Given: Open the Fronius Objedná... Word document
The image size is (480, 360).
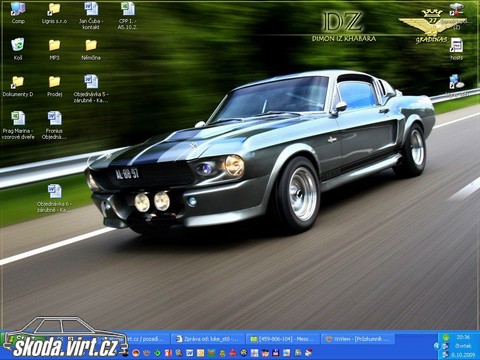Looking at the screenshot, I should pyautogui.click(x=54, y=125).
